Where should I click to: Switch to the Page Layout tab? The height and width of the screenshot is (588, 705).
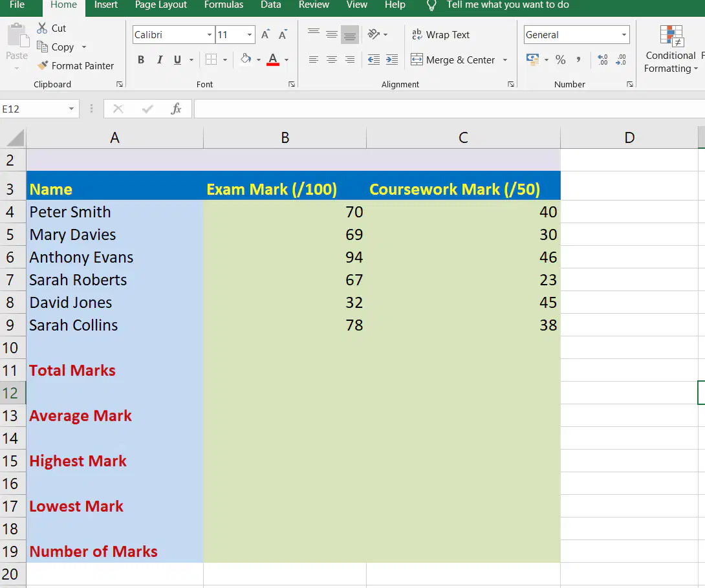(161, 5)
